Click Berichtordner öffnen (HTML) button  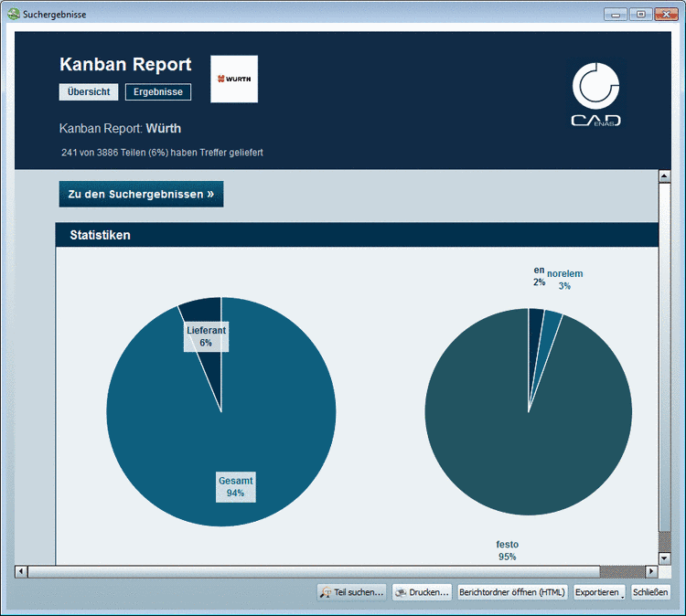(512, 592)
